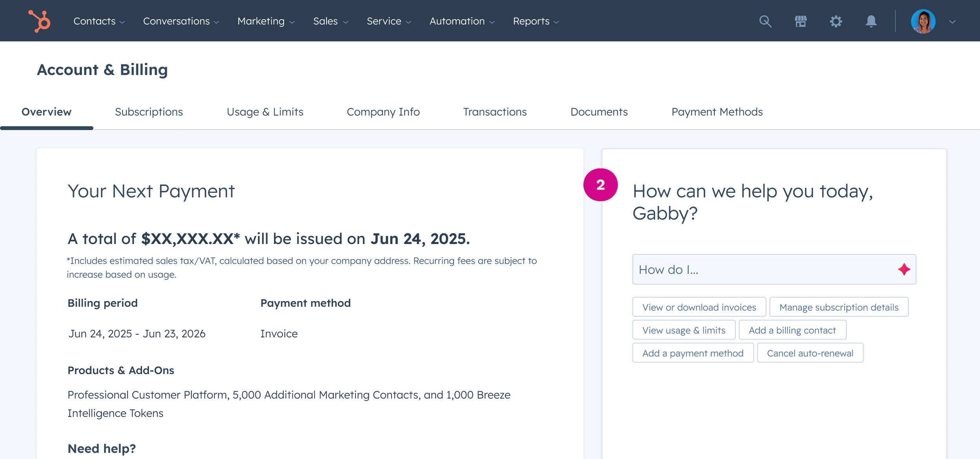Screen dimensions: 980x459
Task: Open the Service menu
Action: point(389,21)
